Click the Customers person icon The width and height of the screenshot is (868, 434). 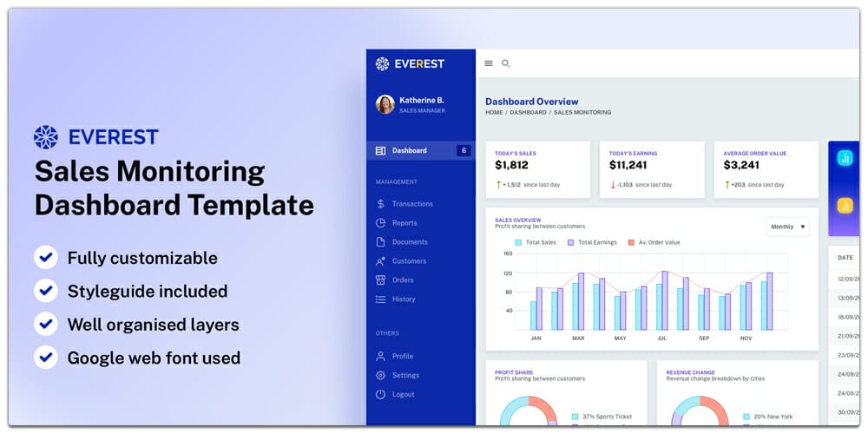point(380,261)
